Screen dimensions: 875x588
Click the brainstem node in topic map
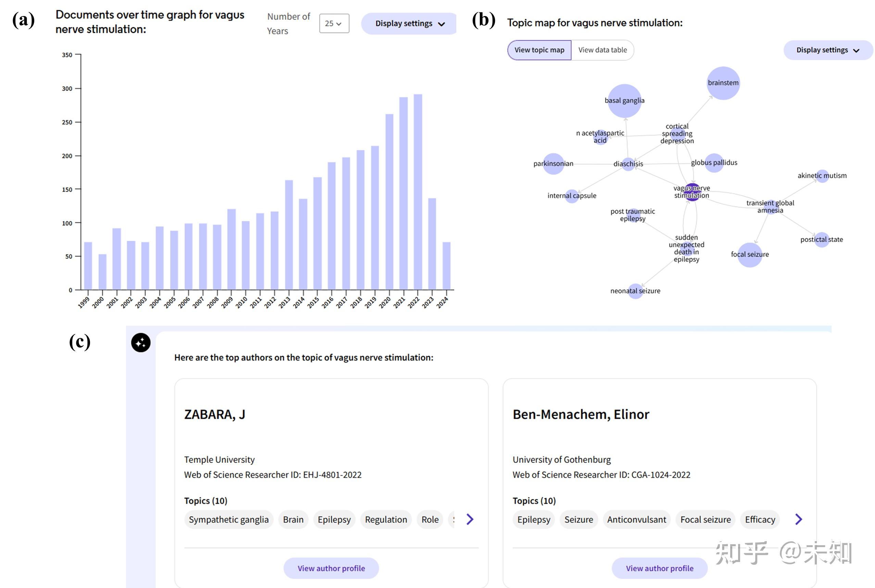(723, 83)
